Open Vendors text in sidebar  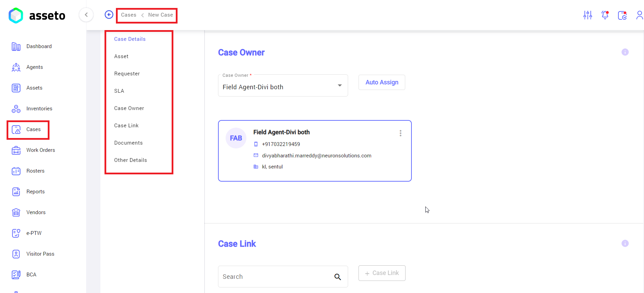click(x=36, y=212)
